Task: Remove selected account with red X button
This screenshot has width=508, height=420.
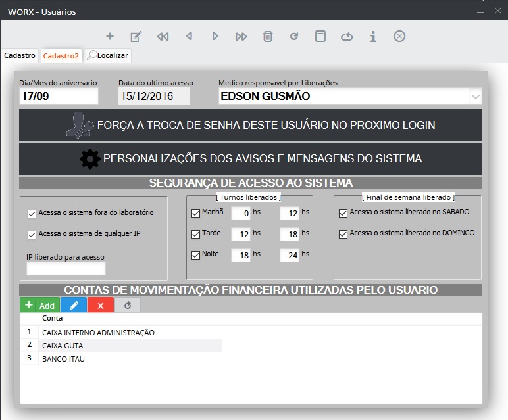Action: (101, 305)
